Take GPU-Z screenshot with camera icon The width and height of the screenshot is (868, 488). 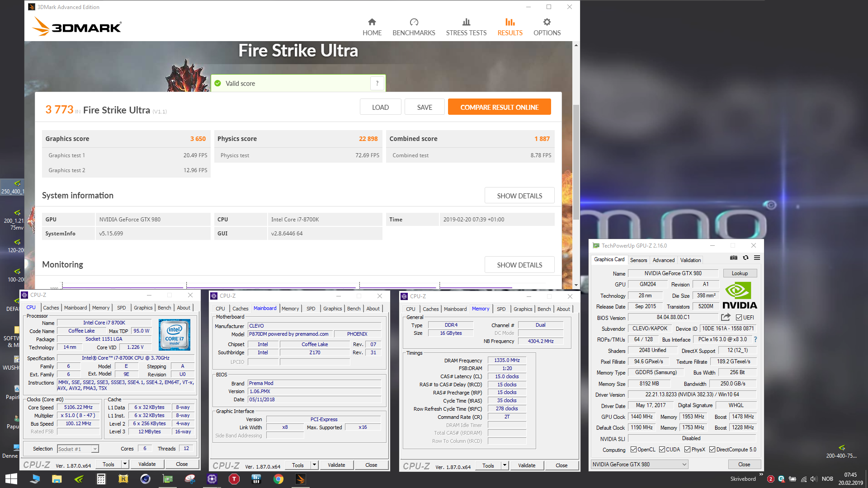pyautogui.click(x=733, y=258)
